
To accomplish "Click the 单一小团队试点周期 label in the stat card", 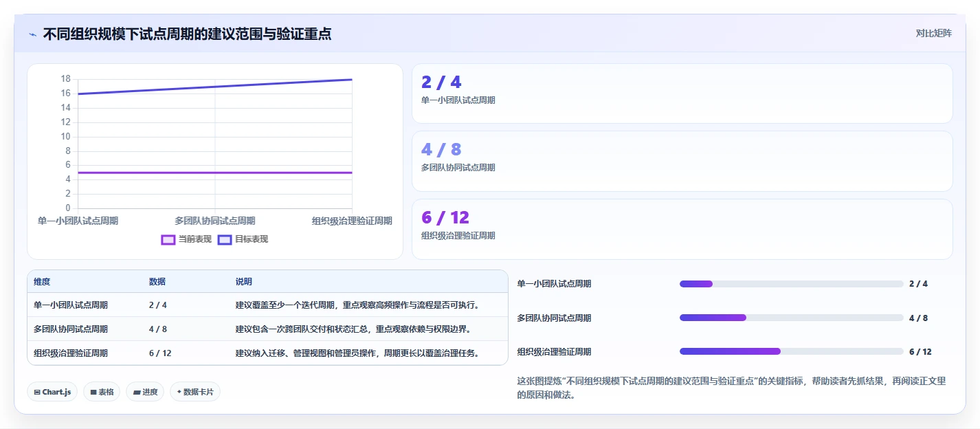I will (x=458, y=100).
